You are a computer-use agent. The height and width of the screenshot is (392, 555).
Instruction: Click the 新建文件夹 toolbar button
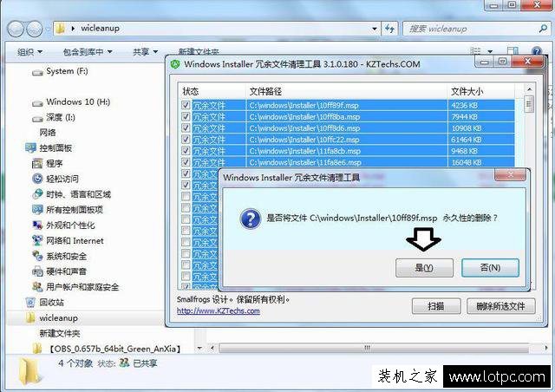click(x=199, y=52)
